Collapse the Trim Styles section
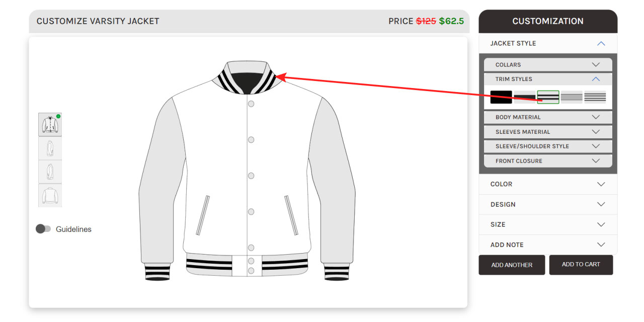Viewport: 644px width, 322px height. [x=548, y=79]
